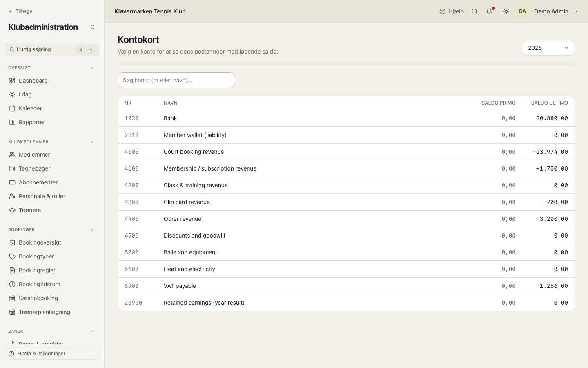Select the VAT payable account row
The height and width of the screenshot is (368, 588).
tap(346, 286)
